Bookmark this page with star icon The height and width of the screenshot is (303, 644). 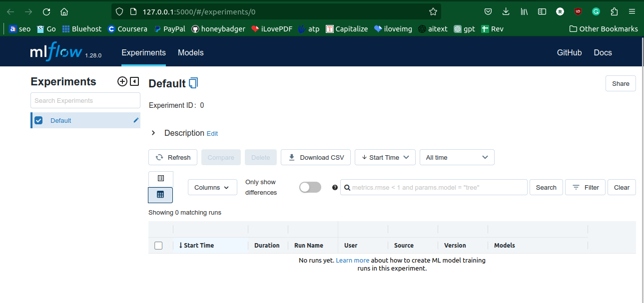click(x=433, y=11)
